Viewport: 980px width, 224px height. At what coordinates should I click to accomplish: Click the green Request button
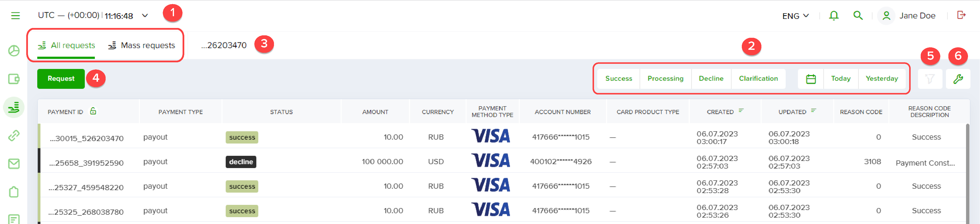click(61, 79)
